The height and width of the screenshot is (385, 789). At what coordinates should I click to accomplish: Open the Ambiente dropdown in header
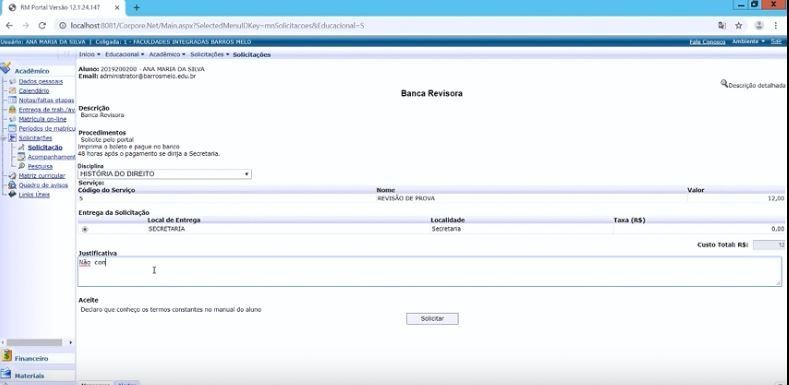click(x=749, y=41)
